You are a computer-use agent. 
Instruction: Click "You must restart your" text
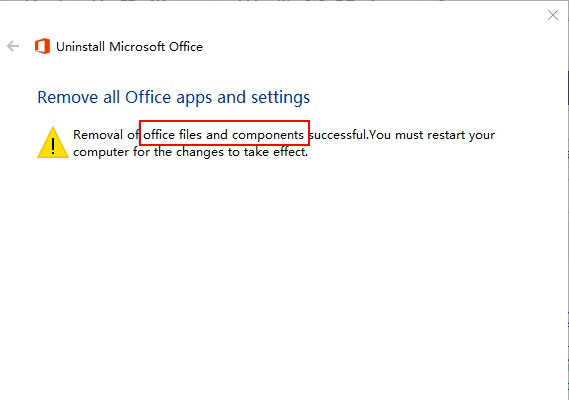tap(432, 135)
